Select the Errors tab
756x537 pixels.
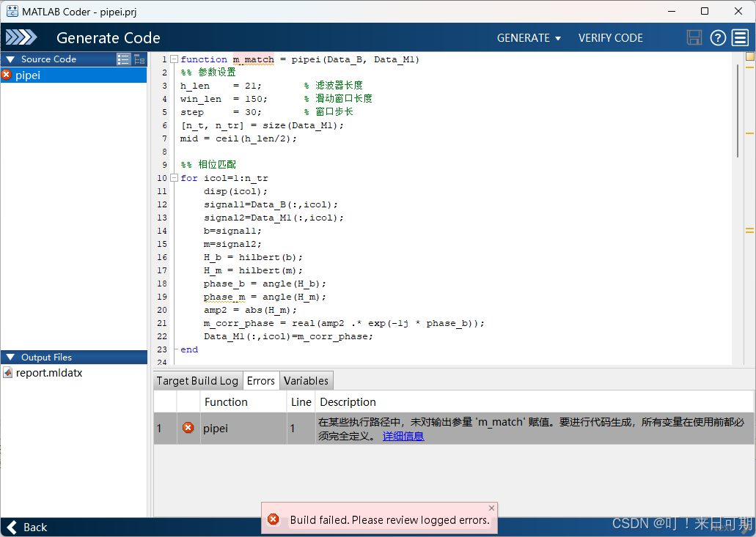coord(261,381)
